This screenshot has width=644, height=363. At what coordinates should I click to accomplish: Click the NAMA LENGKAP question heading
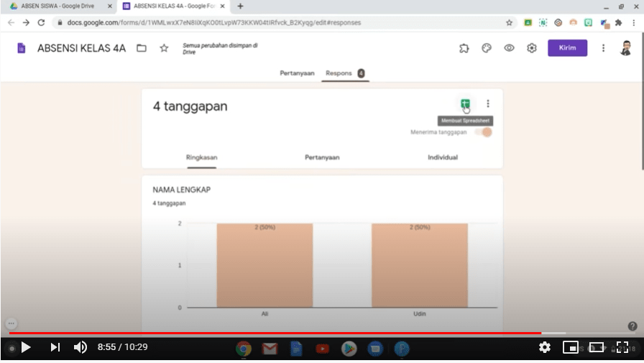(x=182, y=190)
